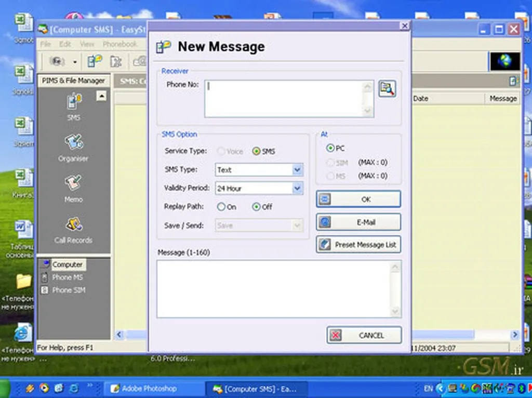532x398 pixels.
Task: Select Phone SIM in storage tree
Action: 68,290
